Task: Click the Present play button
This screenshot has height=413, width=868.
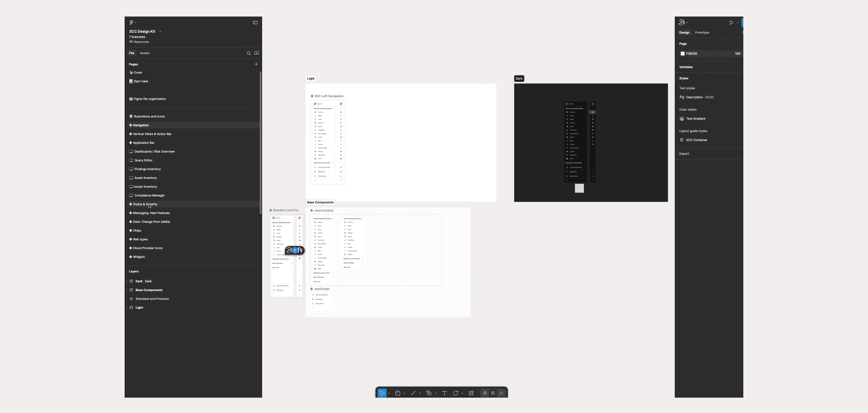Action: [731, 23]
